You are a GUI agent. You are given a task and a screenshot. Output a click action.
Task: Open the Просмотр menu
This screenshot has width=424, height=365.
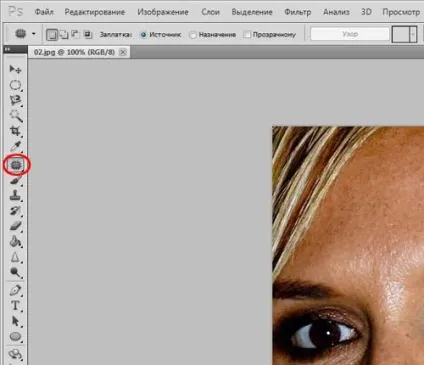(401, 12)
